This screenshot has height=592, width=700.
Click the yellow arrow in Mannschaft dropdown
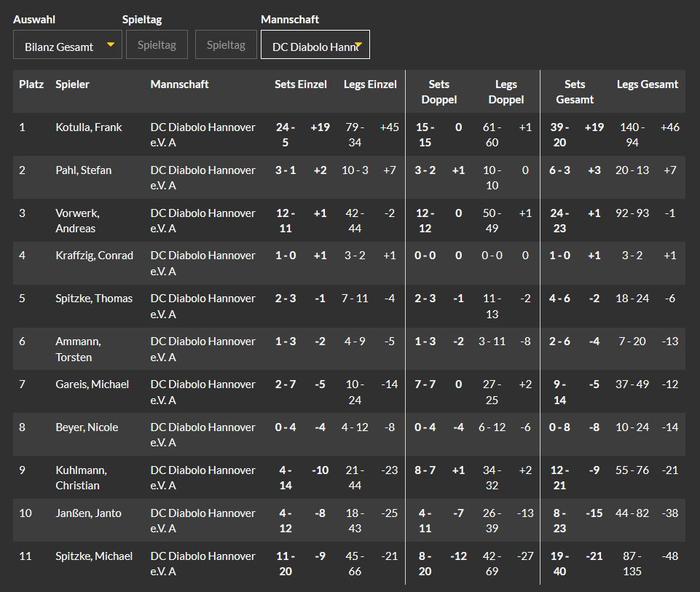pyautogui.click(x=358, y=45)
